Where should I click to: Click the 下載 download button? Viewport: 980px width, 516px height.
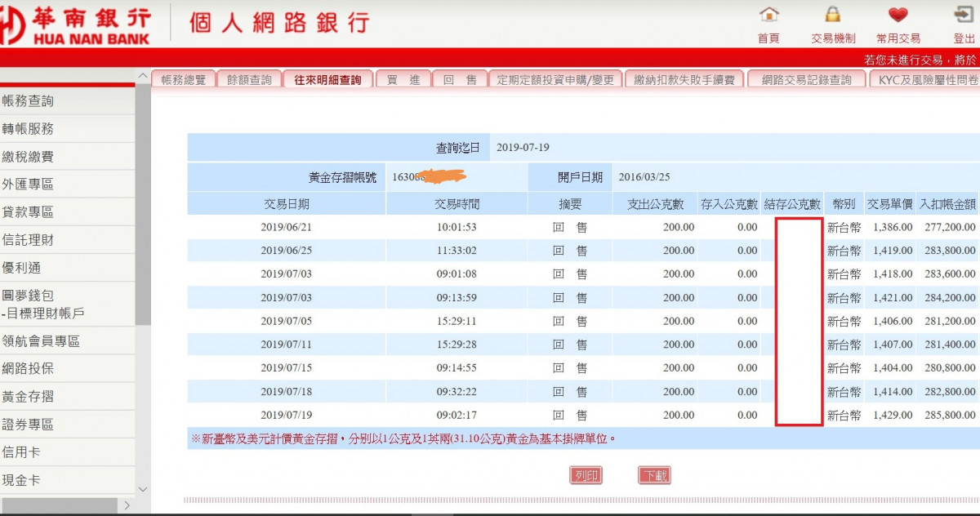click(654, 475)
